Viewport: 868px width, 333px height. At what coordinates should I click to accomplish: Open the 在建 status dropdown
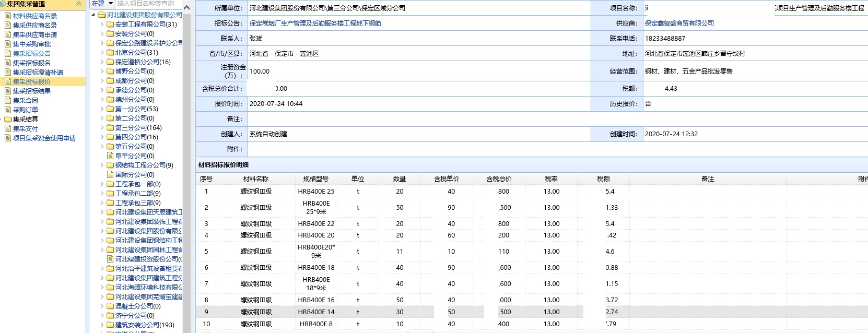(111, 4)
